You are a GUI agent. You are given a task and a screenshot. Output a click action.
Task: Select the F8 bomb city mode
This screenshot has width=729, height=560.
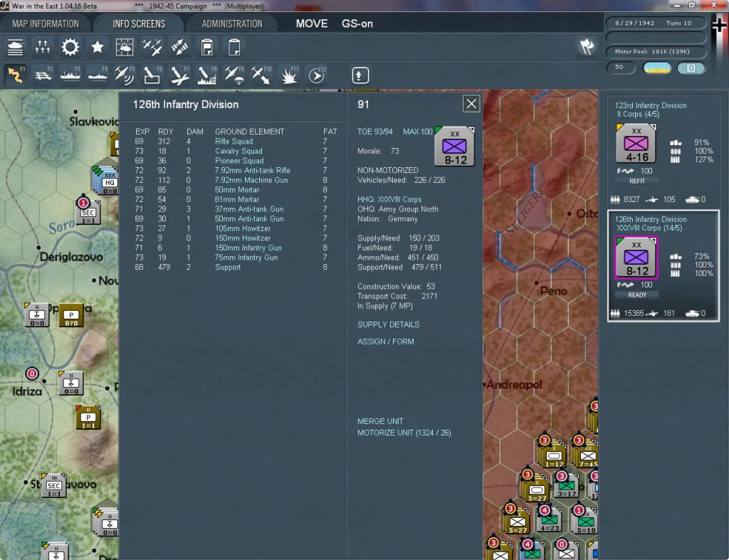tap(207, 75)
